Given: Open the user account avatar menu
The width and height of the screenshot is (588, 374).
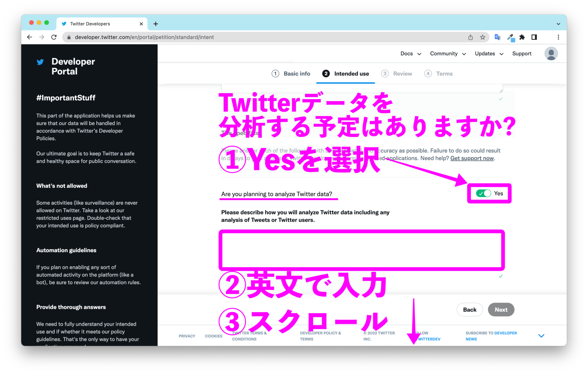Looking at the screenshot, I should 551,53.
